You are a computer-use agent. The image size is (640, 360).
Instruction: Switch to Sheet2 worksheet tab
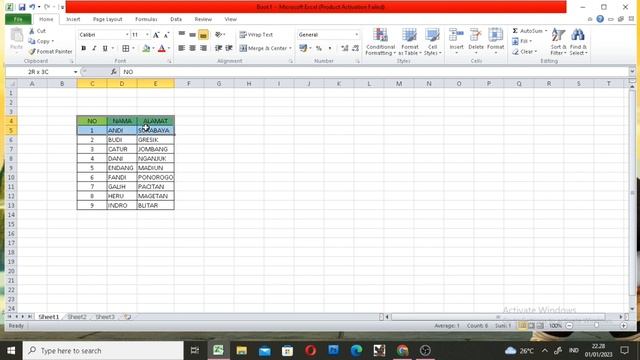pyautogui.click(x=77, y=317)
